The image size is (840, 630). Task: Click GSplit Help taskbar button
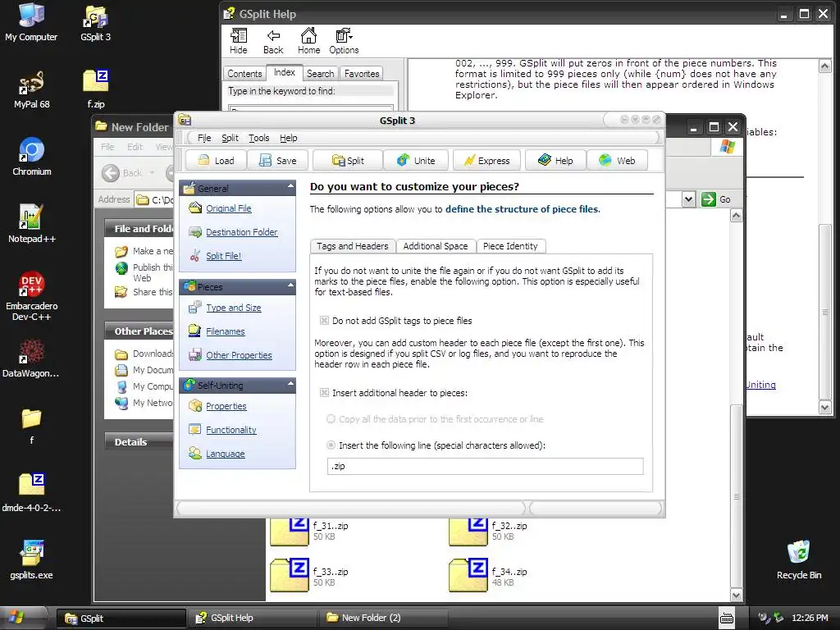pyautogui.click(x=252, y=619)
